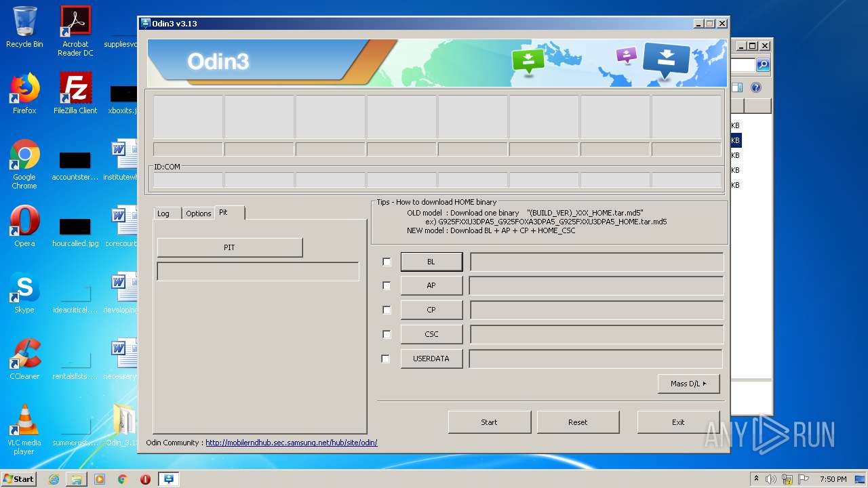Launch Acrobat Reader DC from desktop
Screen dimensions: 868x488
point(75,31)
